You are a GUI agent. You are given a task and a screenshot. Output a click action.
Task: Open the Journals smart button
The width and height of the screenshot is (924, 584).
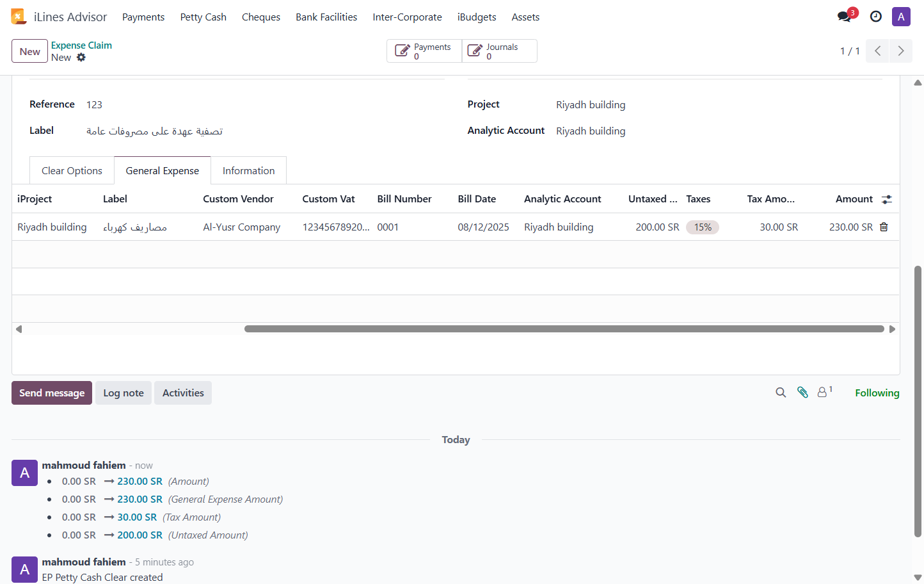pyautogui.click(x=499, y=51)
